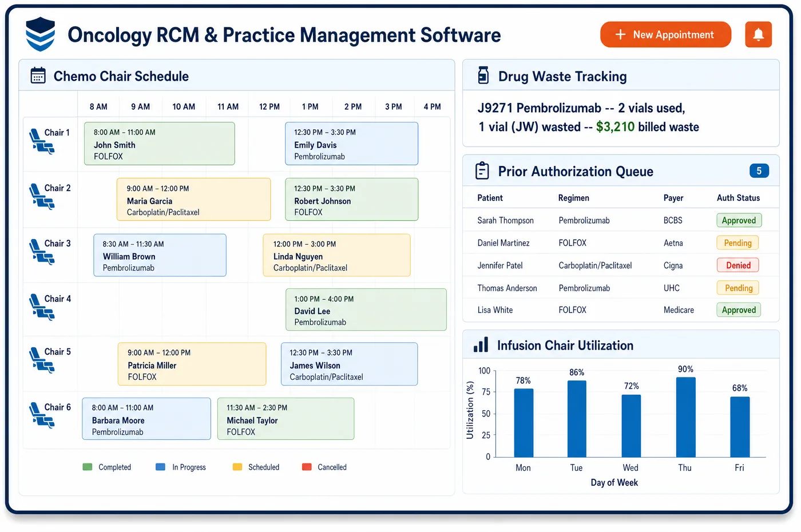Click the Thursday 90% utilization bar
Image resolution: width=801 pixels, height=532 pixels.
coord(685,417)
